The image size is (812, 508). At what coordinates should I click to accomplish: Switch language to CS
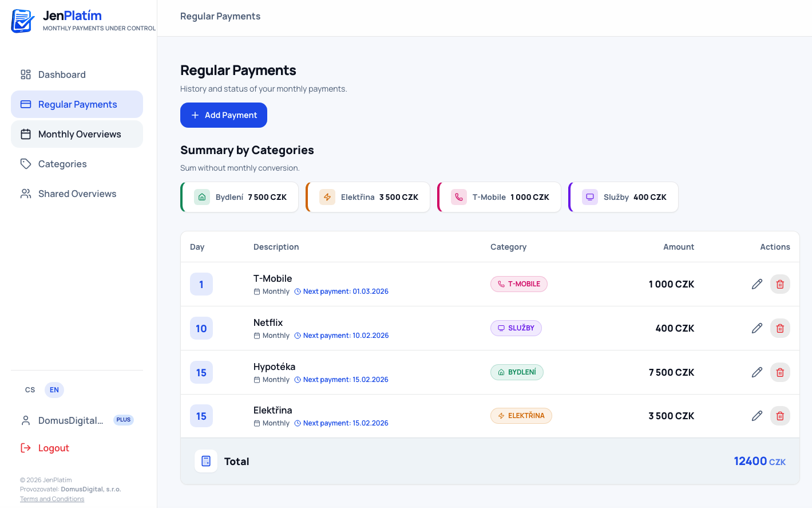coord(30,390)
